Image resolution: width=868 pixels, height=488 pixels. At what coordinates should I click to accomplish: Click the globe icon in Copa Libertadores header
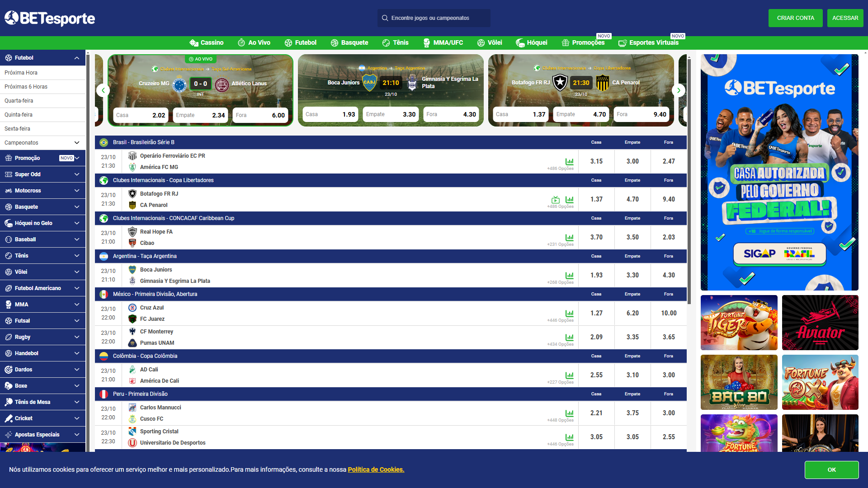104,180
